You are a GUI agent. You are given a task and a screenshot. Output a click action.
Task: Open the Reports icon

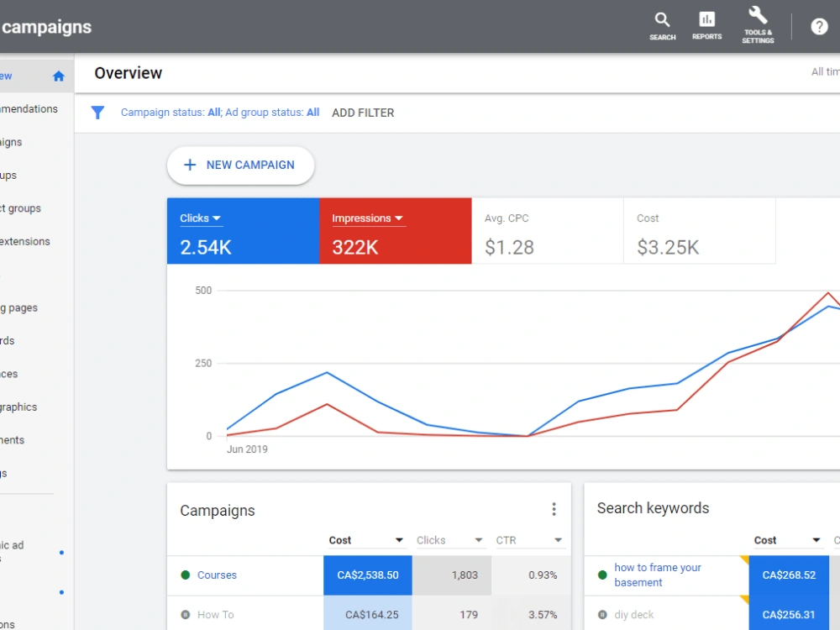[706, 26]
